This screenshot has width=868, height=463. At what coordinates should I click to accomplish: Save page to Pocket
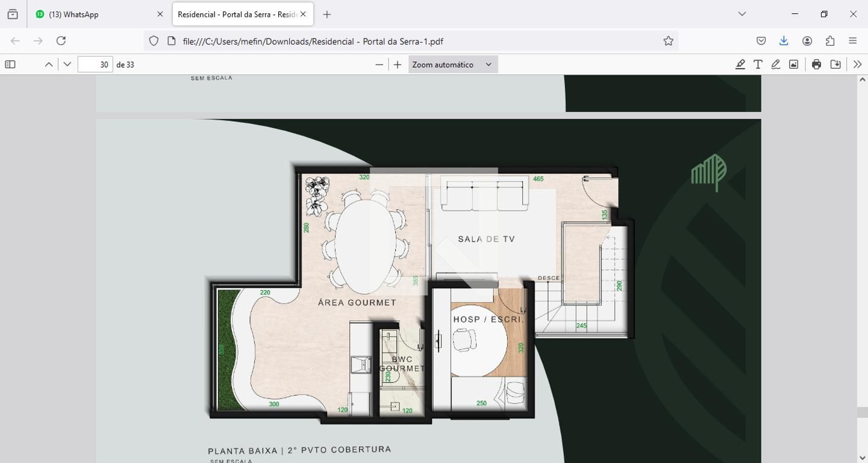coord(761,41)
